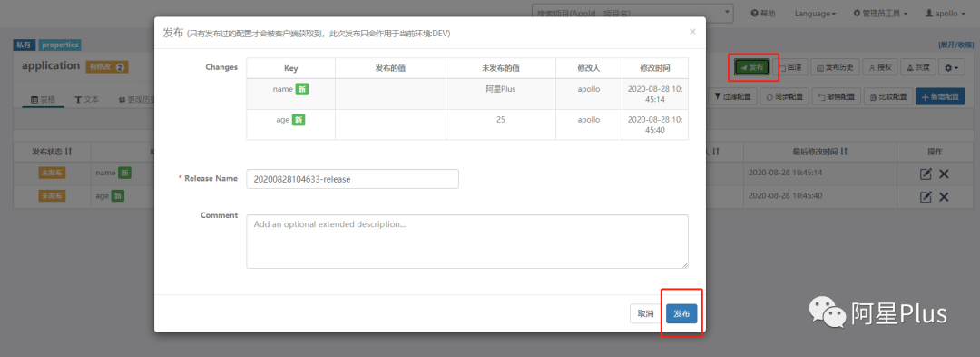980x357 pixels.
Task: Click the properties format label
Action: click(60, 45)
